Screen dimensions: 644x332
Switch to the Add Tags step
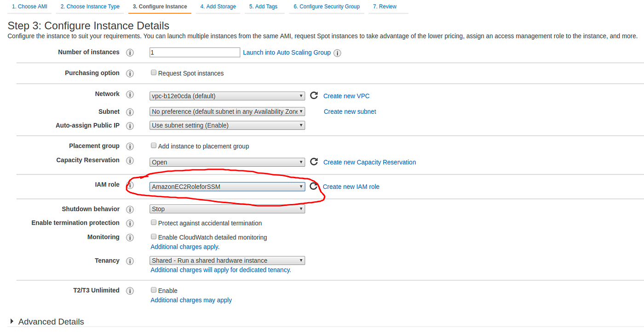coord(264,6)
